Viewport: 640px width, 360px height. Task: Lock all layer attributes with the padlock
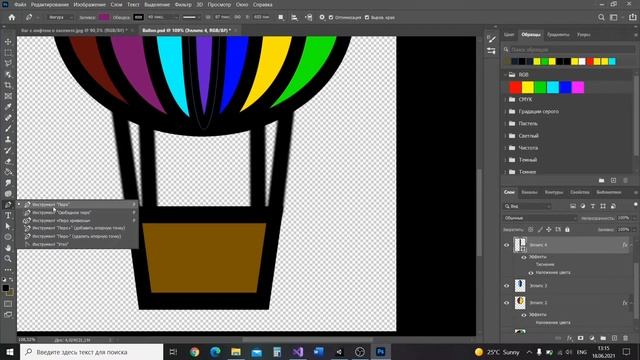tap(567, 230)
